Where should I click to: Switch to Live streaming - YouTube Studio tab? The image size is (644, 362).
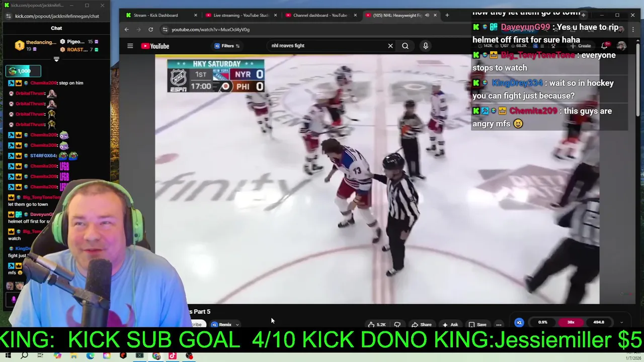coord(240,15)
